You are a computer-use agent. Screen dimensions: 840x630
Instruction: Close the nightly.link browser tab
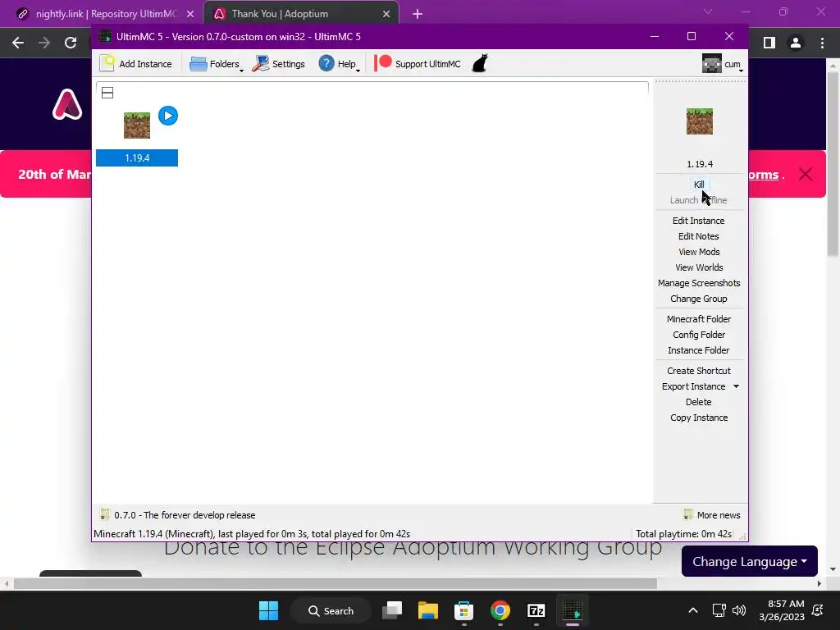point(190,14)
